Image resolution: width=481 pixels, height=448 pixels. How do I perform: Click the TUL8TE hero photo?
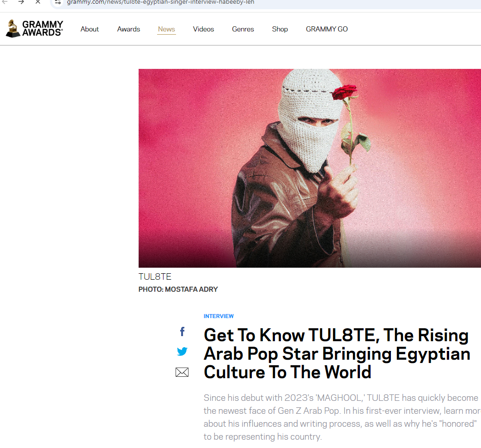tap(310, 168)
